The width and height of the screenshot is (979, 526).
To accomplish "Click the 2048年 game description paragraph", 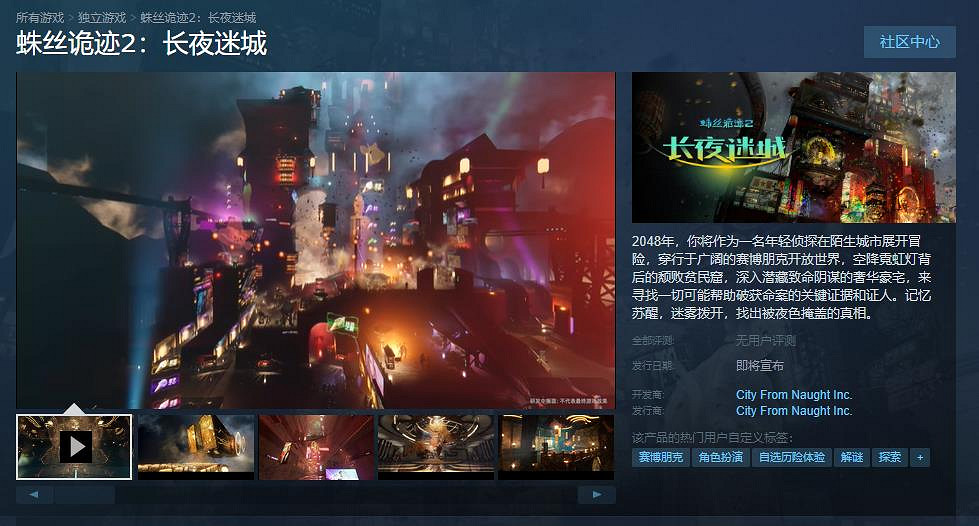I will click(781, 277).
